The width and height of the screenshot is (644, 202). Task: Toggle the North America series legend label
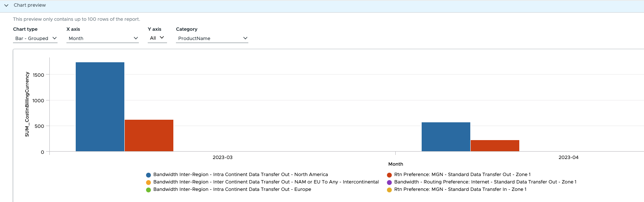[241, 175]
